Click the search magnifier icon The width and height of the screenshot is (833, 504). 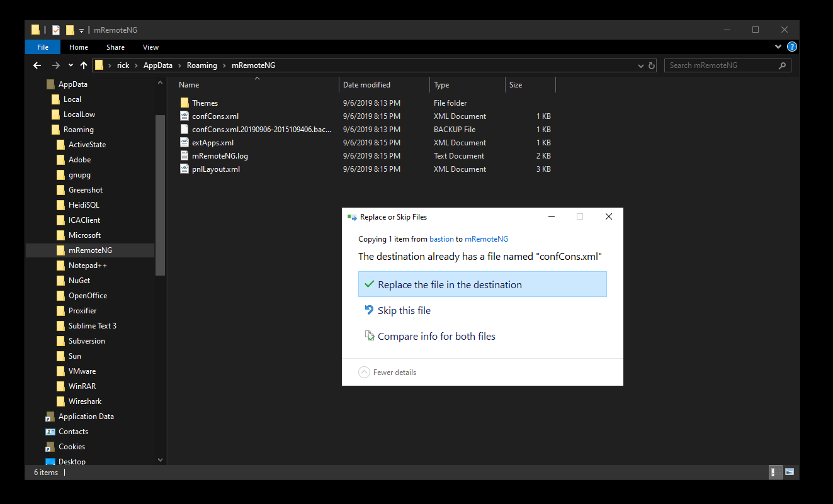click(782, 65)
